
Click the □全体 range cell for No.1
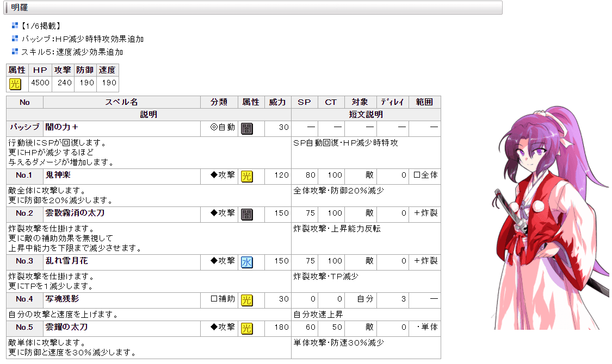click(425, 175)
